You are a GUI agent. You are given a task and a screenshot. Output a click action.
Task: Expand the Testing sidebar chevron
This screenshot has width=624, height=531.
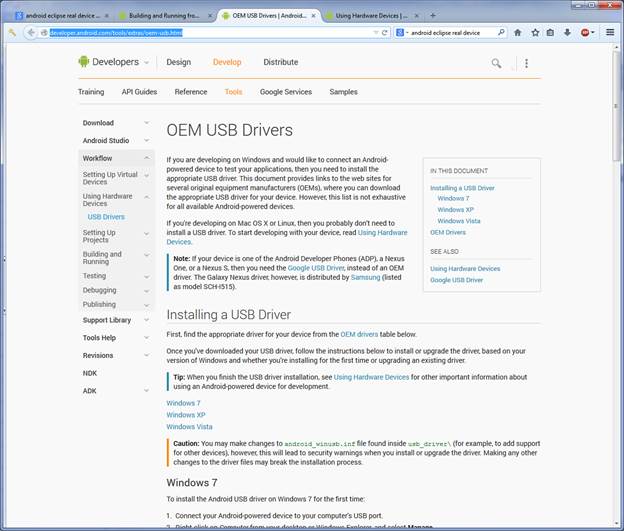(x=146, y=277)
